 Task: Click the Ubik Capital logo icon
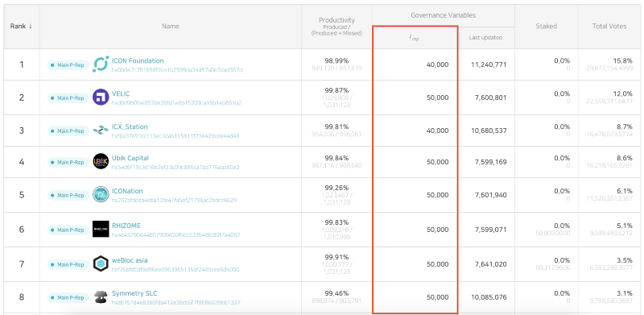coord(101,162)
